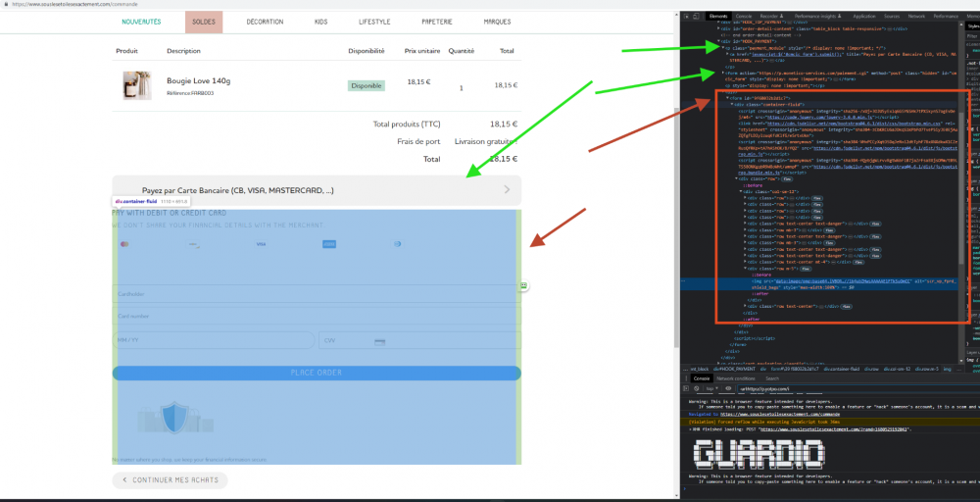Click the bootstrap.min.css href link
The image size is (980, 502).
point(854,124)
